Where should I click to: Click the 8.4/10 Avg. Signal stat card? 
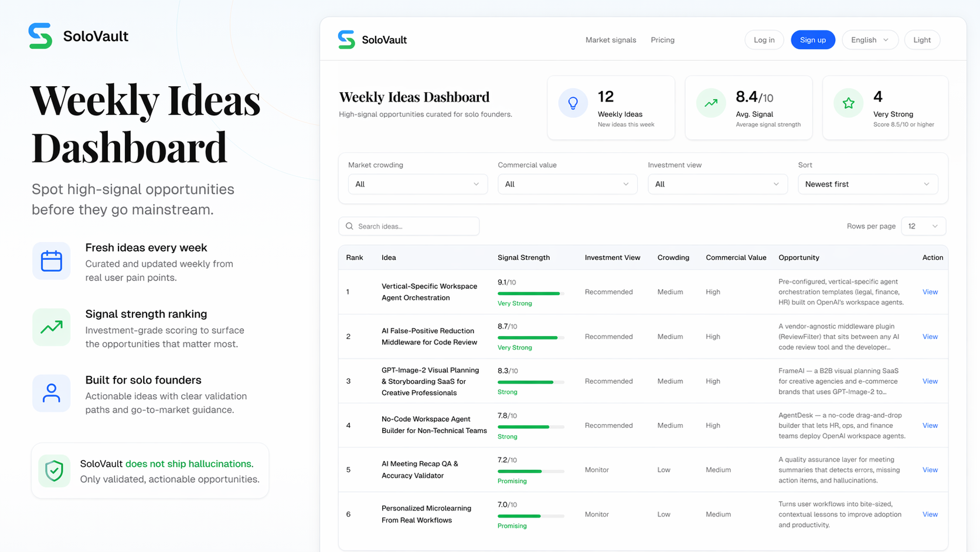point(748,108)
